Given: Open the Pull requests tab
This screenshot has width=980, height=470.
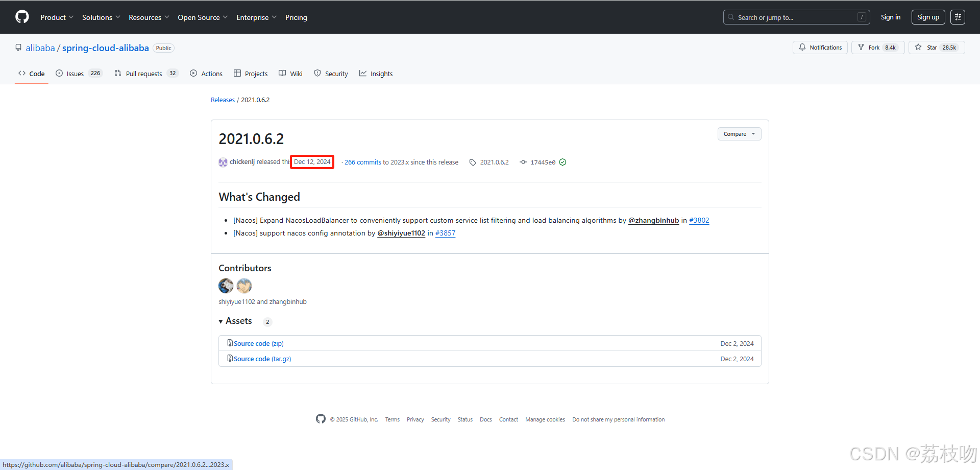Looking at the screenshot, I should [x=146, y=74].
